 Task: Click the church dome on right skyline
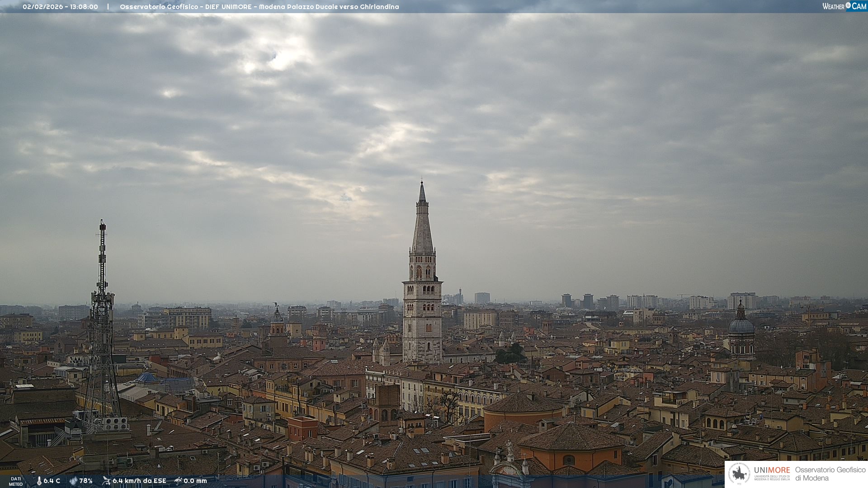pyautogui.click(x=741, y=325)
